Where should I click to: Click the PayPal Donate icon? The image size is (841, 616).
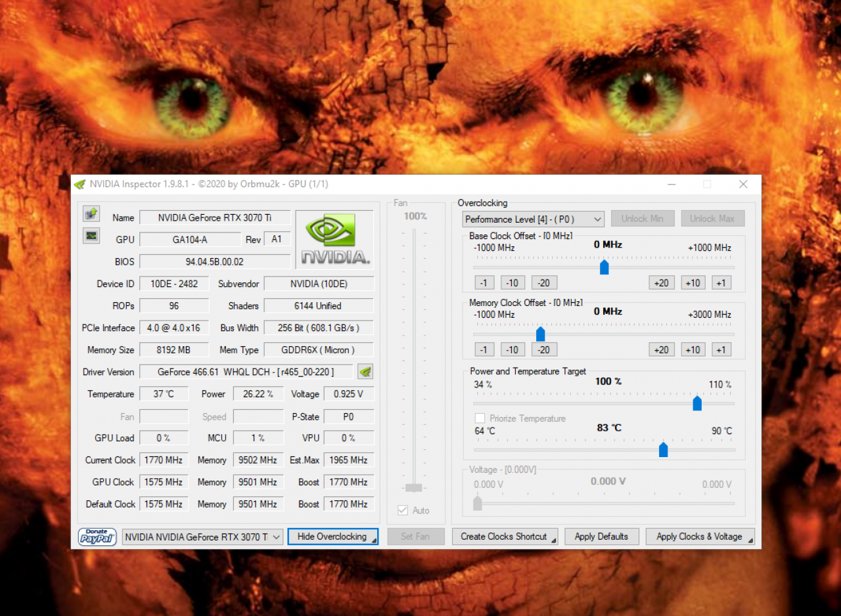(97, 537)
